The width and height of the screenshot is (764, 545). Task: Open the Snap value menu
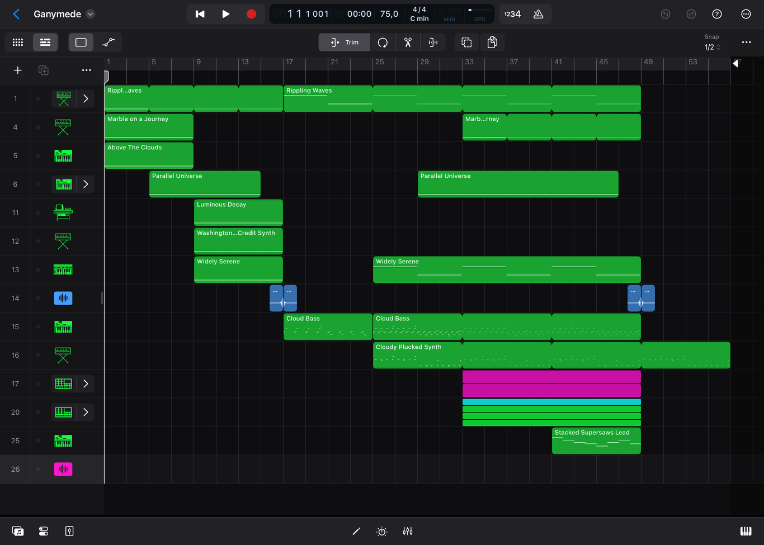710,47
